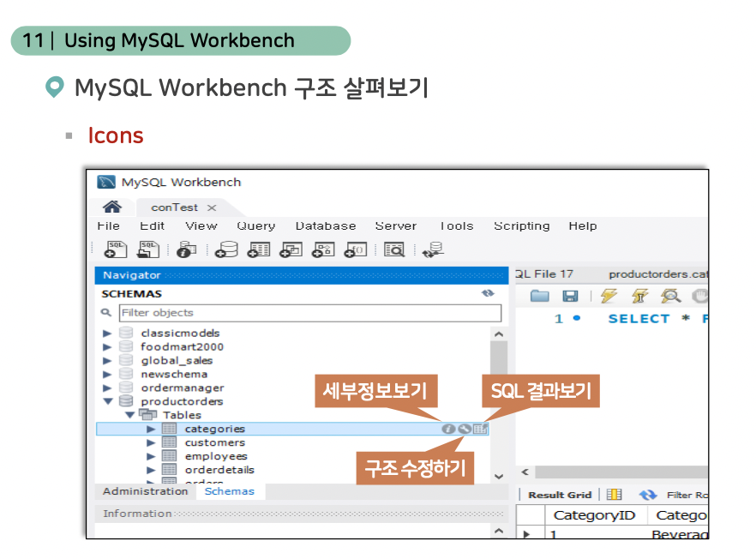Refresh the SCHEMAS list icon
The height and width of the screenshot is (559, 756).
pyautogui.click(x=488, y=293)
